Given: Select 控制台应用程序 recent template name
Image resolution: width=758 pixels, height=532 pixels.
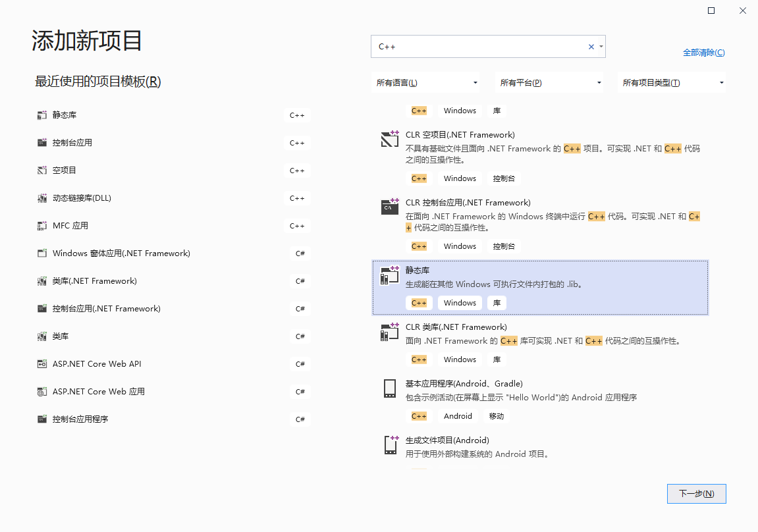Looking at the screenshot, I should pos(80,419).
